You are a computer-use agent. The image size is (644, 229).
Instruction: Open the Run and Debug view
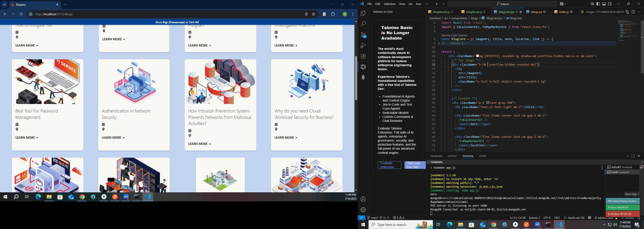(x=363, y=45)
